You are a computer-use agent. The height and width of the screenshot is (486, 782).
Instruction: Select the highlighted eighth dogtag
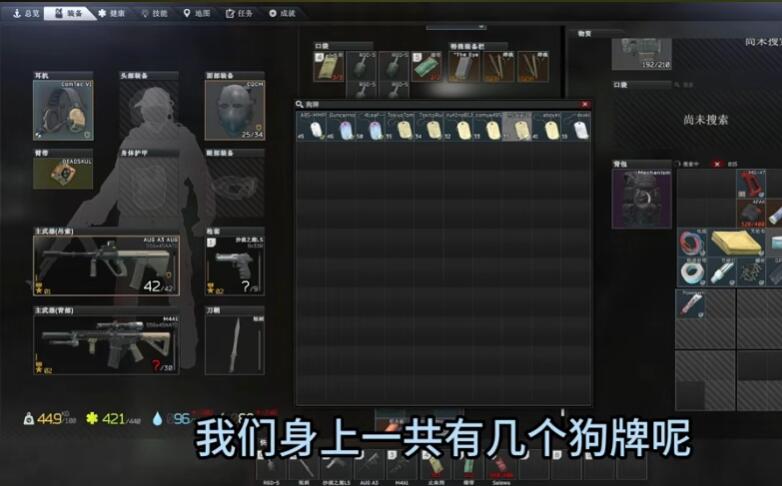(517, 126)
